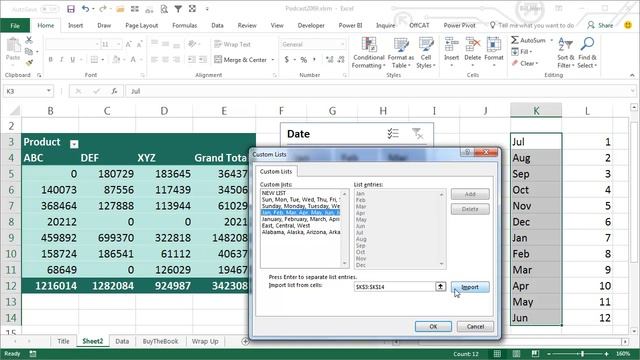Click the Format Painter brush icon

(x=29, y=62)
